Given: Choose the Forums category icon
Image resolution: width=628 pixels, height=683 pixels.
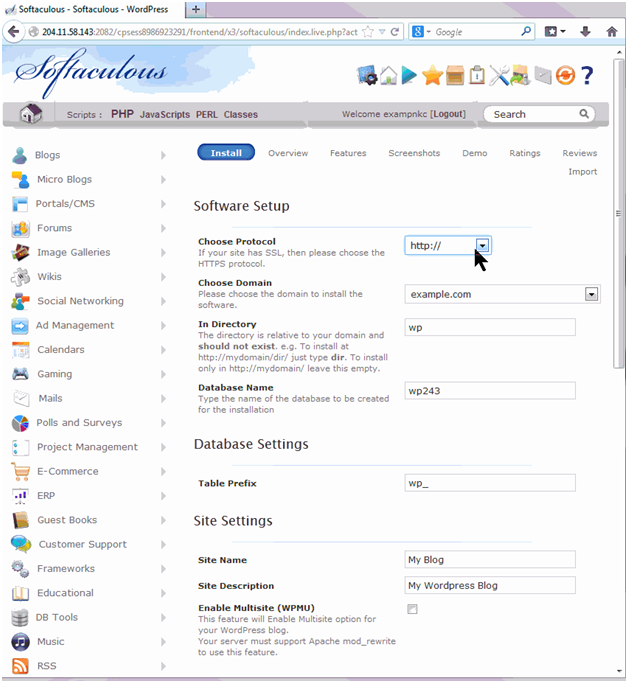Looking at the screenshot, I should (20, 228).
